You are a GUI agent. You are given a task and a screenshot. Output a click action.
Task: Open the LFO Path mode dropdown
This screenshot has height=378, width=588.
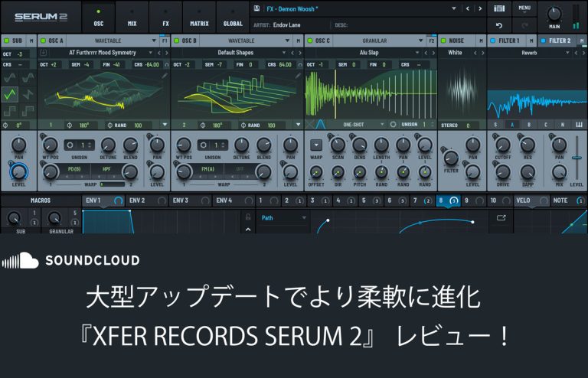point(281,217)
